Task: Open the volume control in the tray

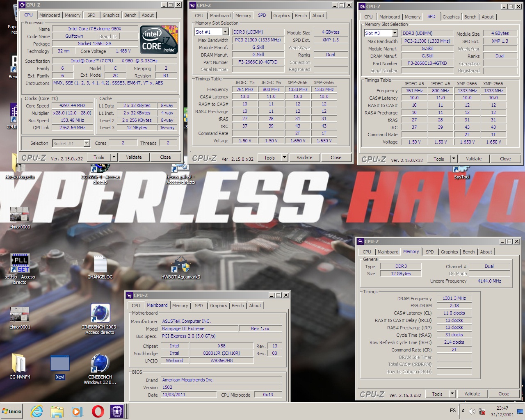Action: [x=472, y=411]
